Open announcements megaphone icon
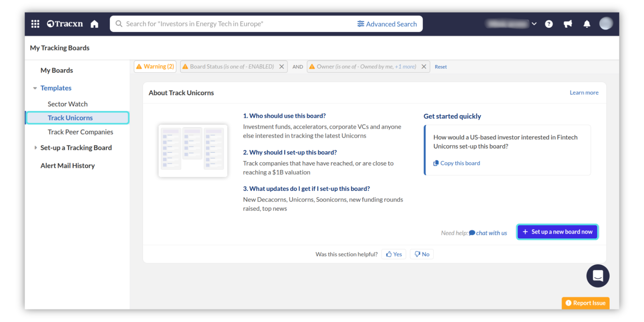Screen dimensions: 644x322 568,24
